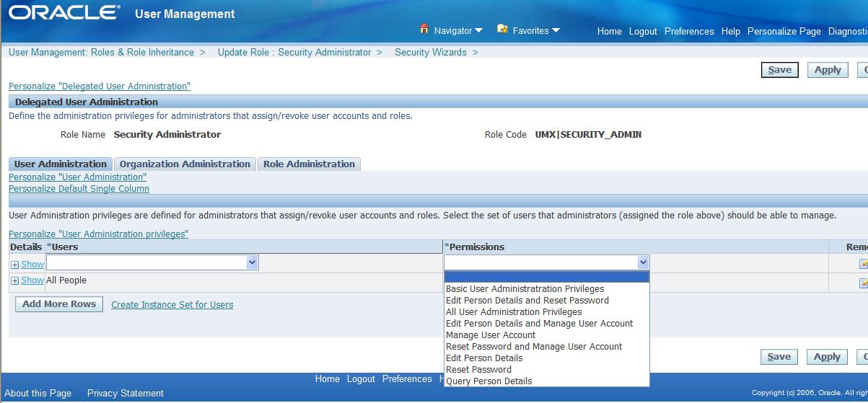Click Home in top header

point(610,31)
